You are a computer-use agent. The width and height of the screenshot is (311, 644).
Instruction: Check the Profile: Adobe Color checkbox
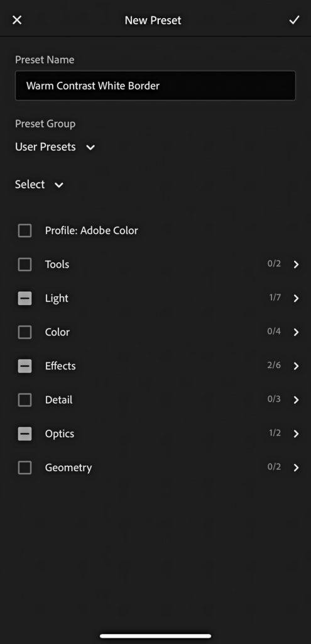tap(25, 230)
